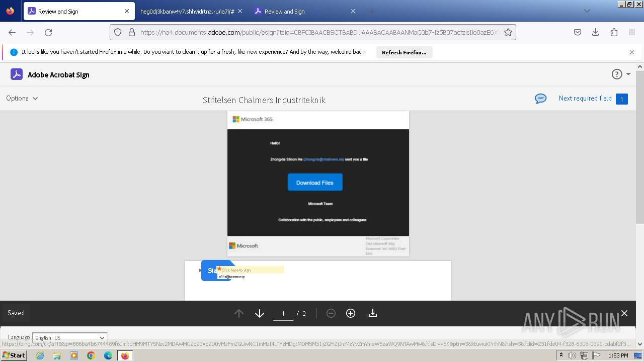Select the first Review and Sign tab
Image resolution: width=644 pixels, height=362 pixels.
79,11
